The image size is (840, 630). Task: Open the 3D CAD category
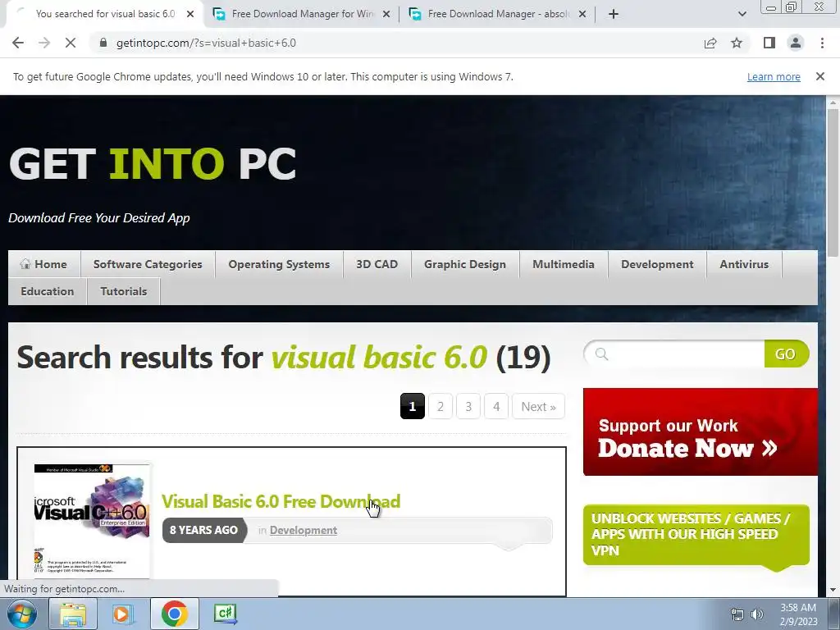pyautogui.click(x=377, y=264)
